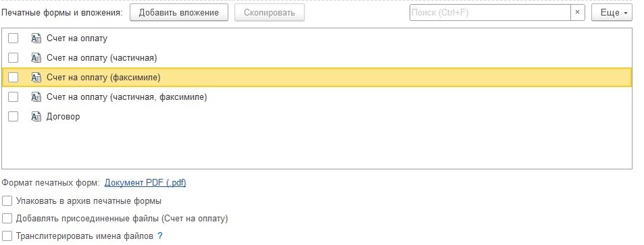
Task: Enable the checkbox for Договор
Action: click(x=14, y=117)
